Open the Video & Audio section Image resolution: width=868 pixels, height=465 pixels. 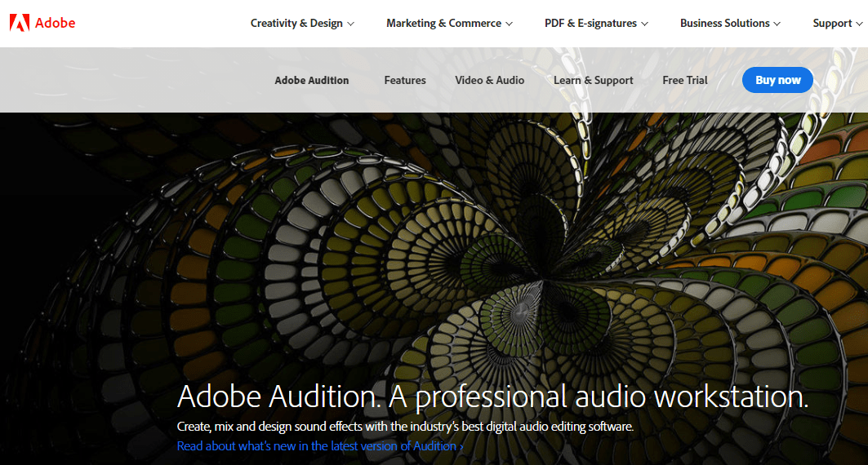coord(489,80)
